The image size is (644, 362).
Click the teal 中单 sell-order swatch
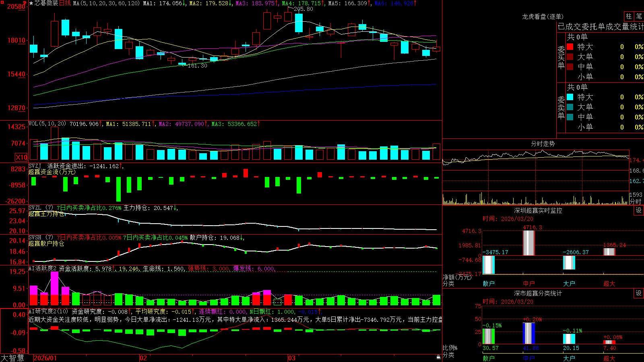[x=570, y=117]
